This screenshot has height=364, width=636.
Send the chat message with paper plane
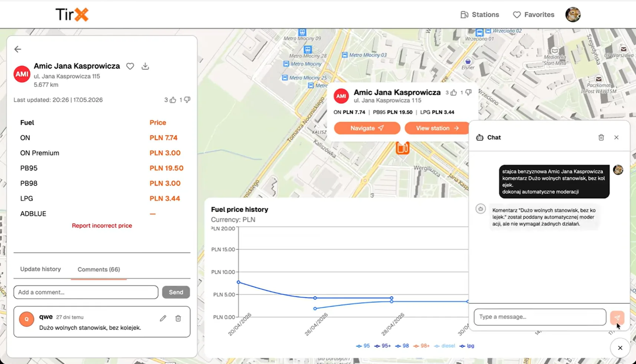tap(617, 318)
